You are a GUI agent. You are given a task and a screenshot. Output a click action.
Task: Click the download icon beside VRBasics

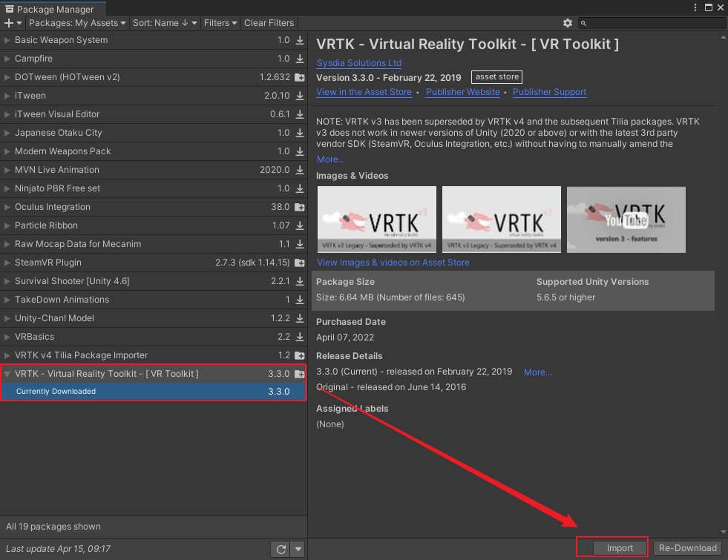click(x=300, y=337)
